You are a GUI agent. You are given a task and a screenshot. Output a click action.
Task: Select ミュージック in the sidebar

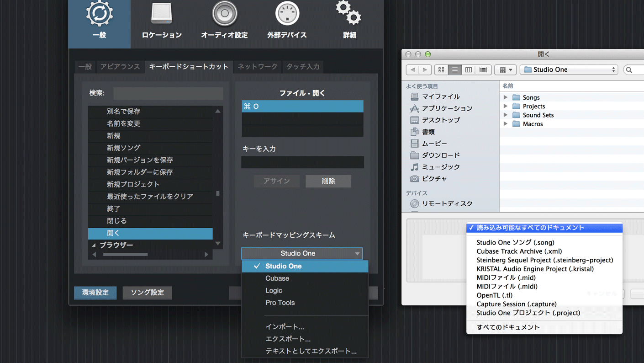pyautogui.click(x=435, y=167)
